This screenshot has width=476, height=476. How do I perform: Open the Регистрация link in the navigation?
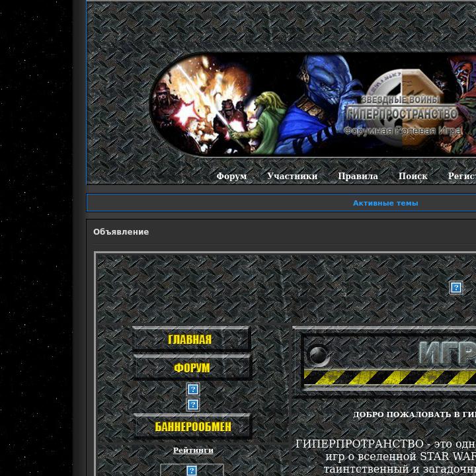tap(462, 176)
